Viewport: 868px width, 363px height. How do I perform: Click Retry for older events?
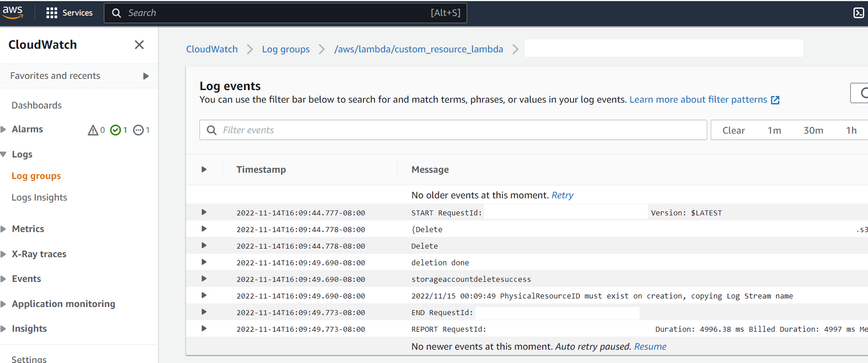coord(562,195)
